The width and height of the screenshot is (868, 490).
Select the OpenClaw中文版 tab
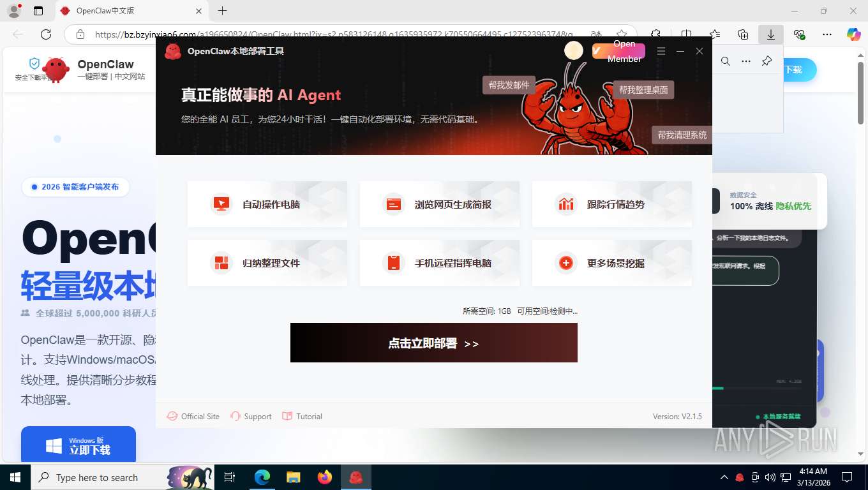(x=132, y=11)
